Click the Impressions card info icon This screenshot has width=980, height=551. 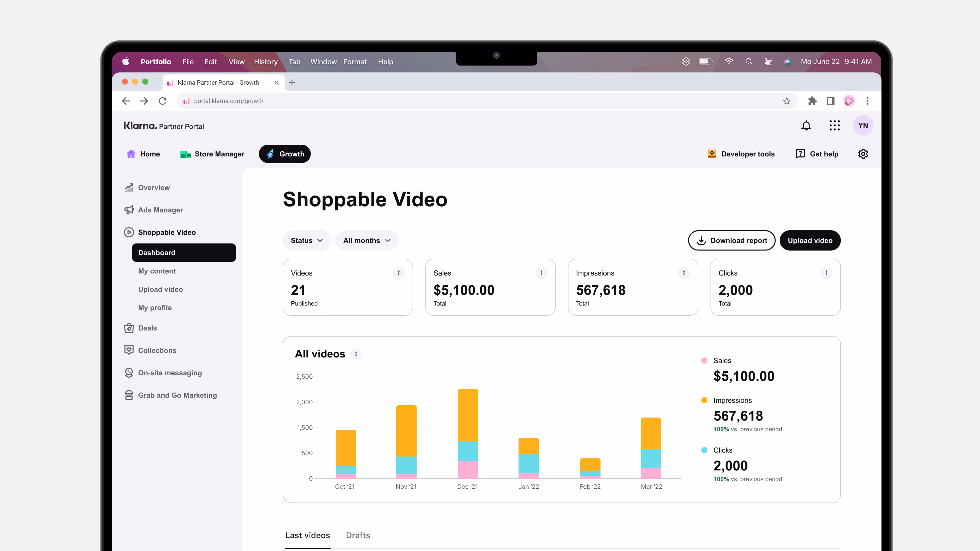[x=684, y=273]
